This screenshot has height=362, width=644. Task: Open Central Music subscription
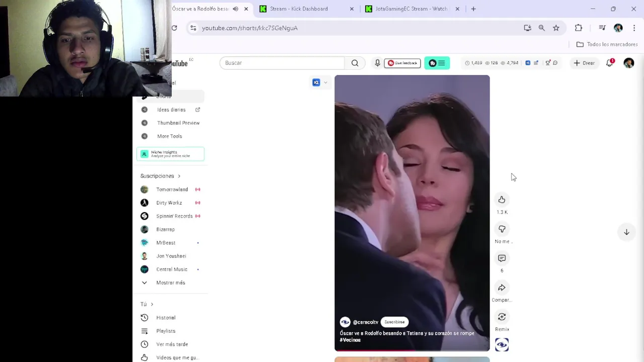[172, 269]
